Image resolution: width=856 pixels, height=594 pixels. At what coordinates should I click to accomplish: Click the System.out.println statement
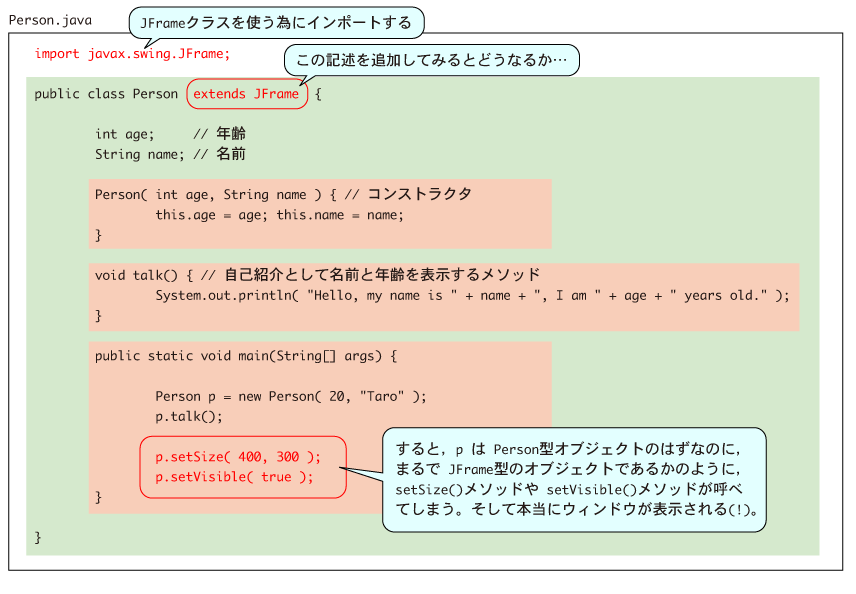472,296
